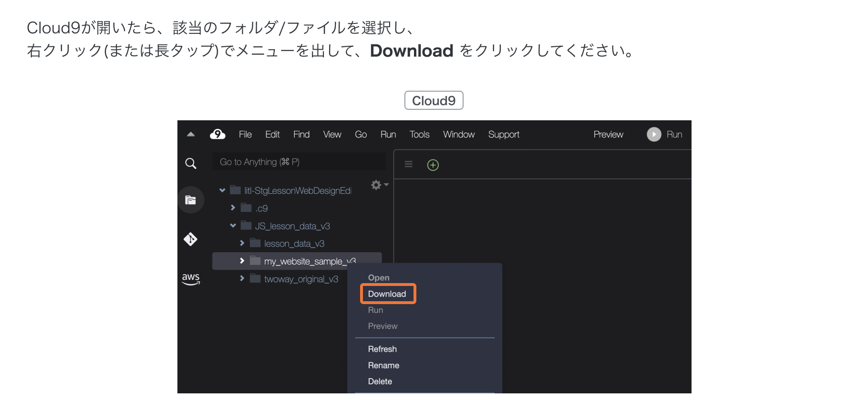Choose Download in the context menu
The image size is (868, 401).
coord(387,294)
